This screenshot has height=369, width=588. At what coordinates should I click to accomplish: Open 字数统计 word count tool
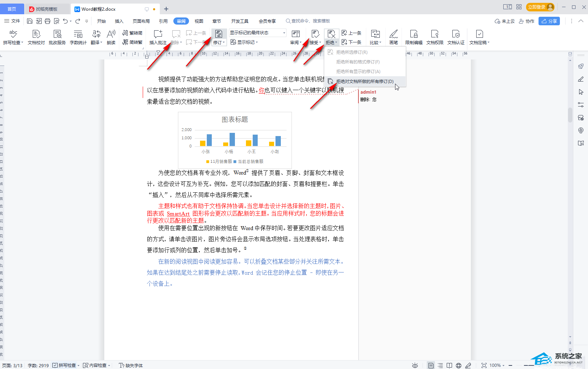(x=78, y=37)
